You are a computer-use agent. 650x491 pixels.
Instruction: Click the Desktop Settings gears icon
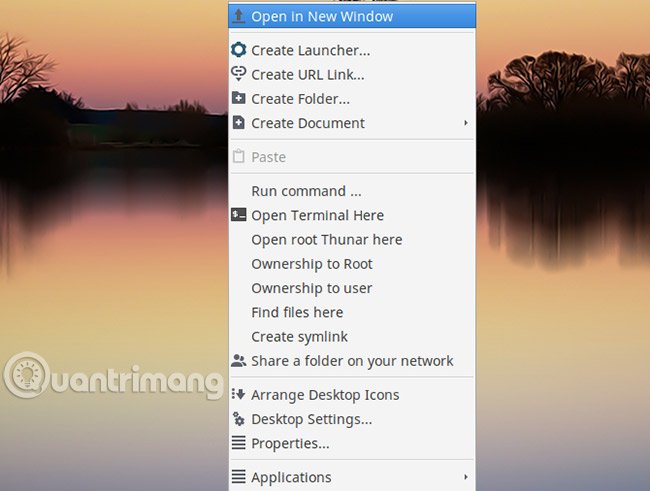(238, 419)
